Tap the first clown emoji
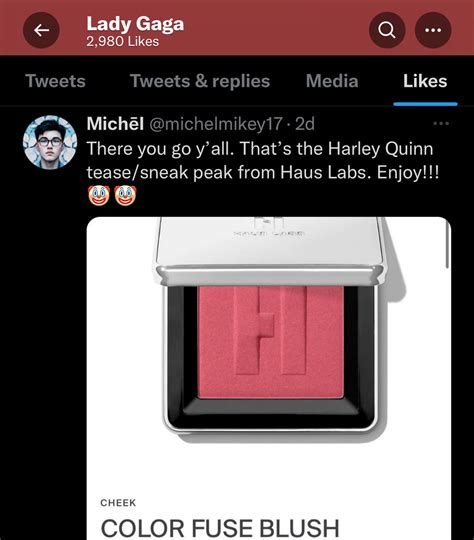Viewport: 474px width, 540px height. [99, 195]
